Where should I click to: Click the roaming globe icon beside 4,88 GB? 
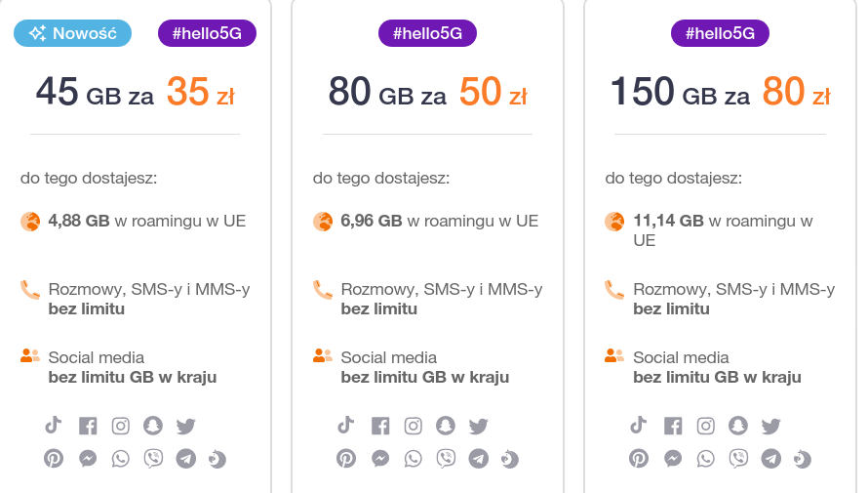pyautogui.click(x=30, y=222)
